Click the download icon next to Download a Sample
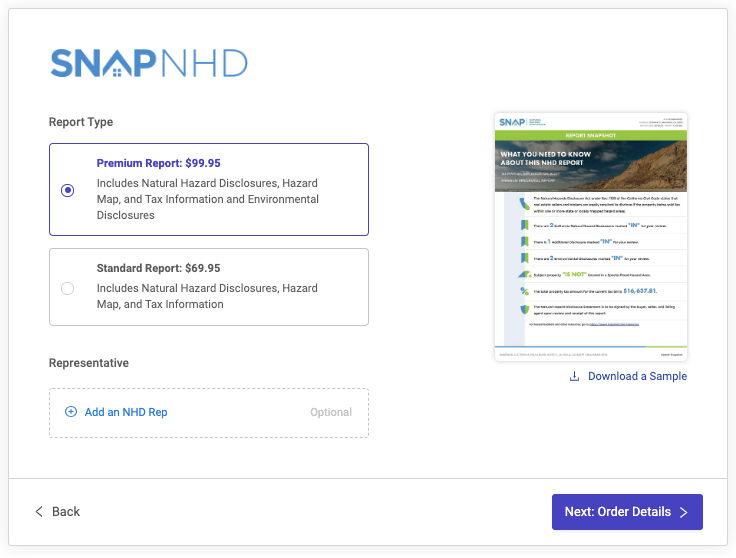Image resolution: width=736 pixels, height=558 pixels. click(x=574, y=376)
